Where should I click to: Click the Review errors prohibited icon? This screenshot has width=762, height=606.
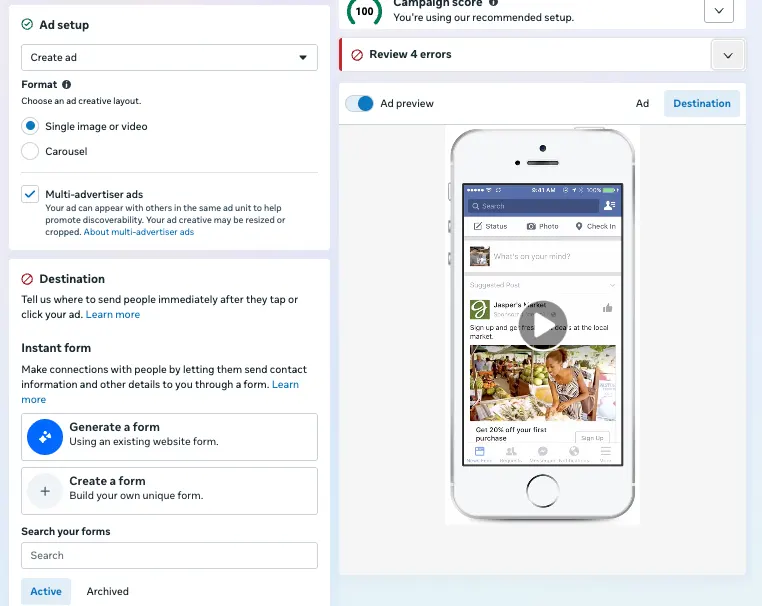357,55
